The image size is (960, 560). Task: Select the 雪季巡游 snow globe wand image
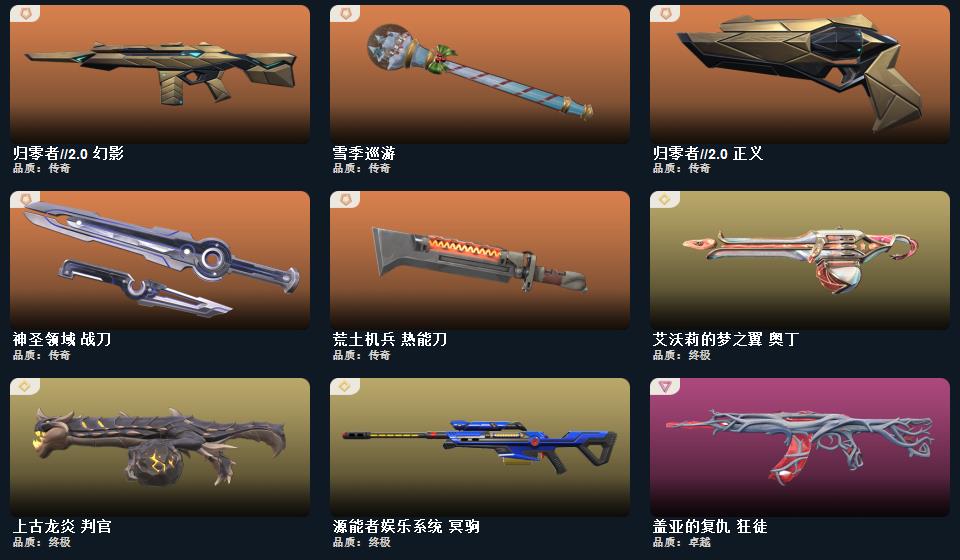[x=479, y=73]
